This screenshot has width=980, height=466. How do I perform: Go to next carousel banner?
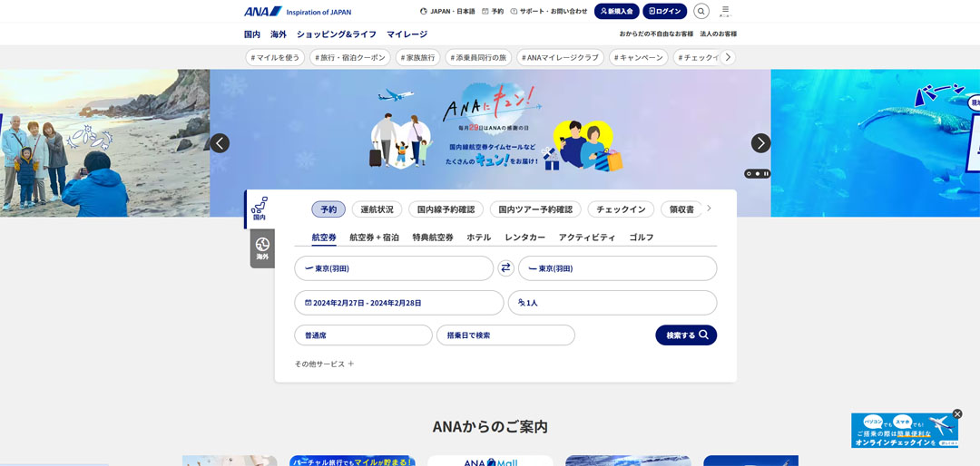click(x=760, y=143)
